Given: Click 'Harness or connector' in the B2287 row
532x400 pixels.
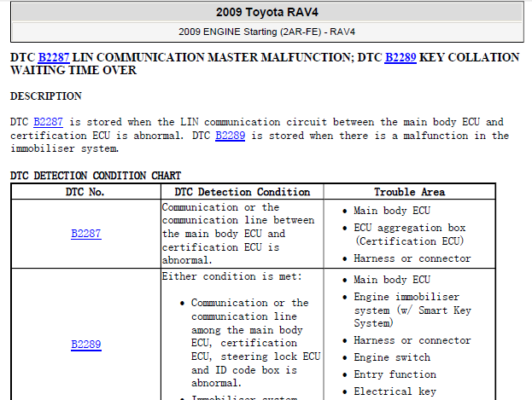Looking at the screenshot, I should pyautogui.click(x=412, y=258).
